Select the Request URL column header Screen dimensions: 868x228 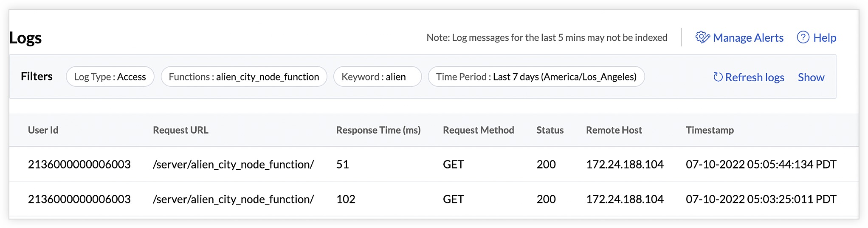point(180,130)
